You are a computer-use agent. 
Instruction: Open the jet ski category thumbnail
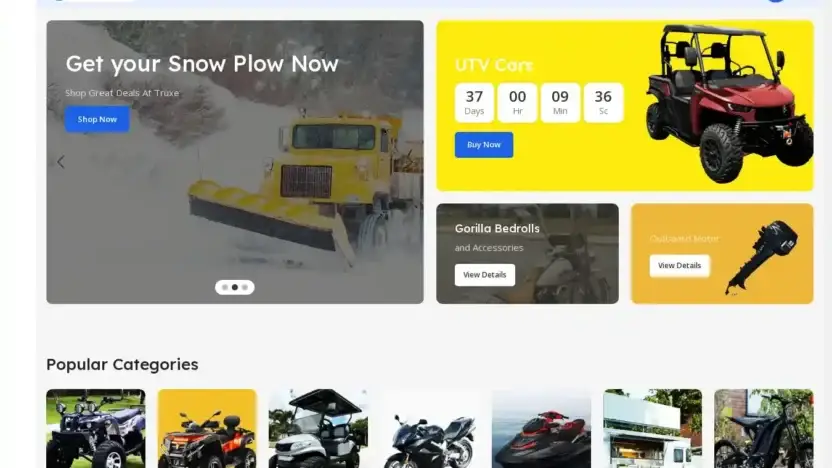(x=541, y=428)
